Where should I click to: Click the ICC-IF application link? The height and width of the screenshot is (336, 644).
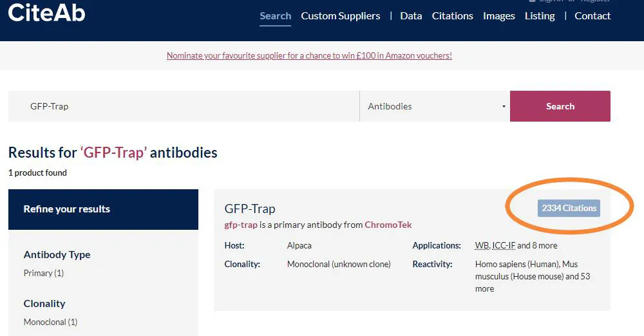pos(504,245)
